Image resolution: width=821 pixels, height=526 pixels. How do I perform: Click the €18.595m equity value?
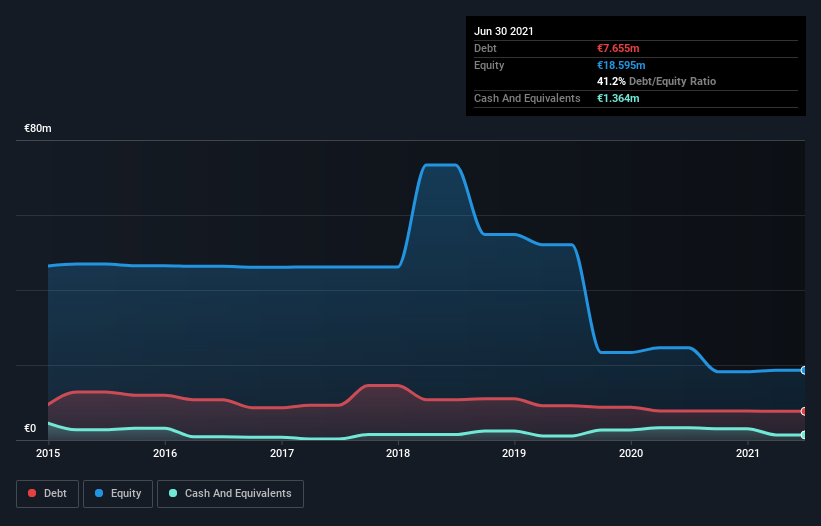pyautogui.click(x=621, y=65)
